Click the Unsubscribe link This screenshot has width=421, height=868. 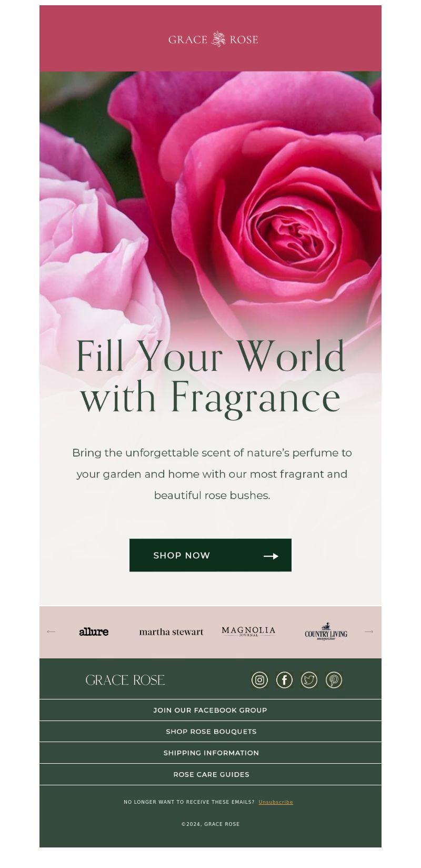276,802
